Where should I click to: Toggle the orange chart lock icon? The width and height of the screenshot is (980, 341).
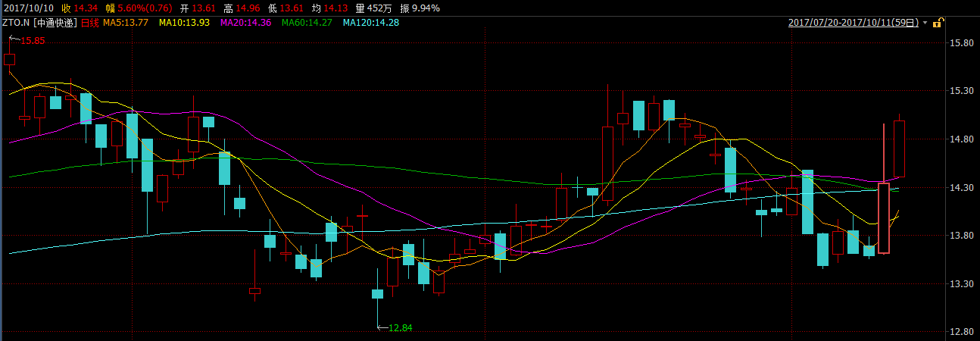tap(938, 23)
